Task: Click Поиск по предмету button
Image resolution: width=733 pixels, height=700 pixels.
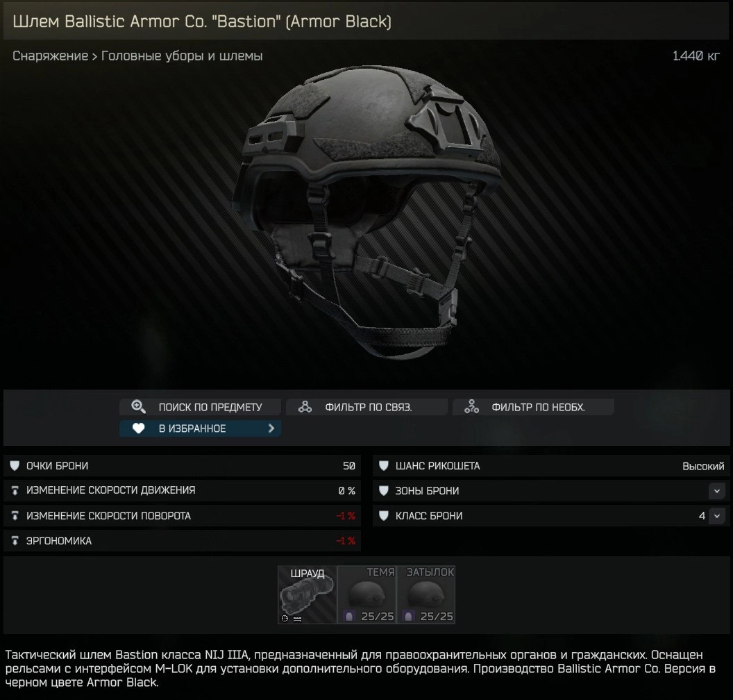Action: (200, 407)
